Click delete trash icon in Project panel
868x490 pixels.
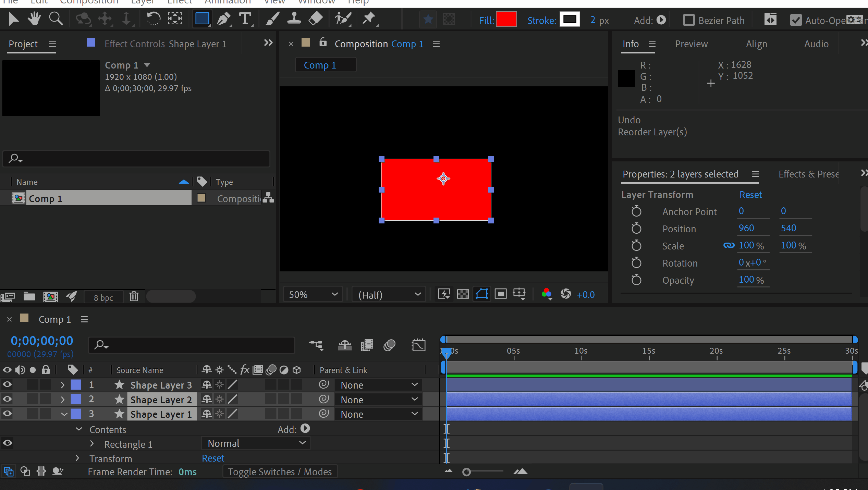134,296
